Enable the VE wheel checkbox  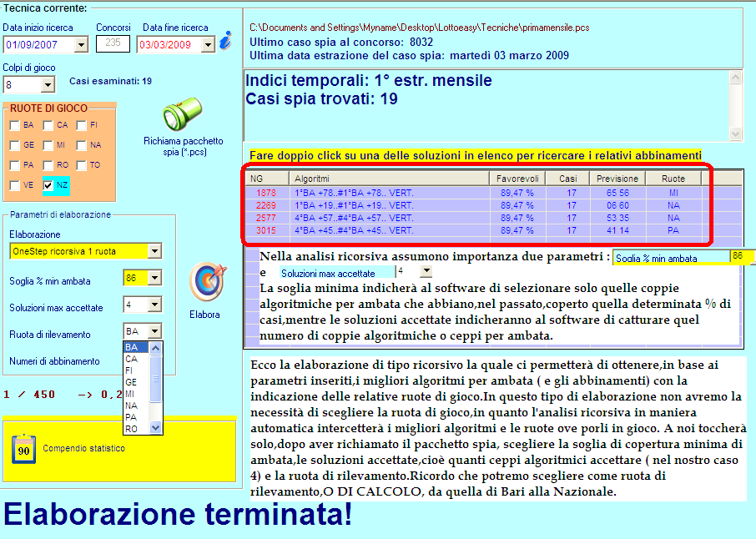tap(14, 185)
